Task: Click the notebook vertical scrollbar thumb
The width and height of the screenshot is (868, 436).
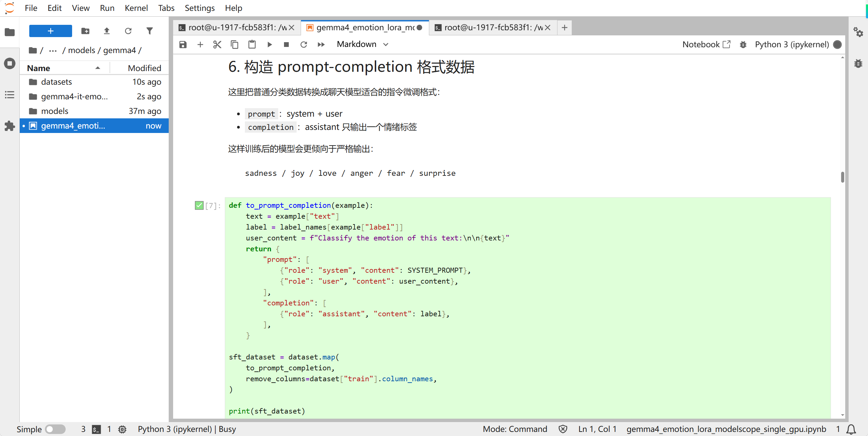Action: coord(842,177)
